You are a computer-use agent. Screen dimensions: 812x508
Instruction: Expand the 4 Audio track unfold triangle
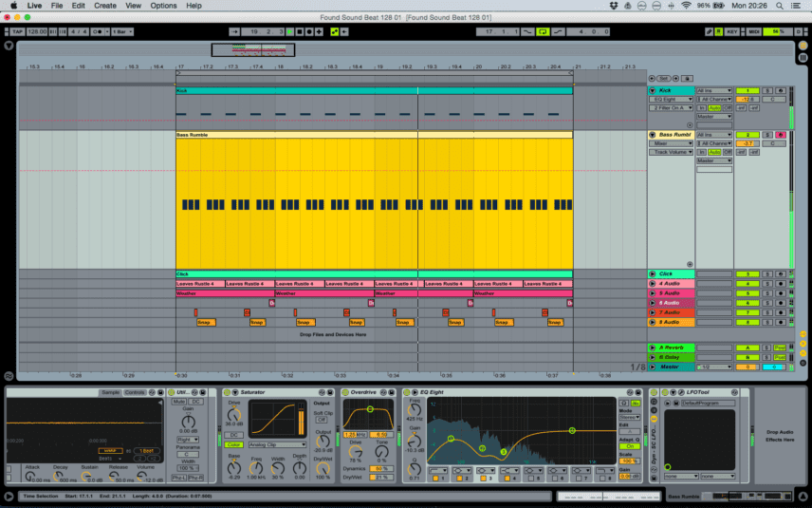(x=653, y=284)
